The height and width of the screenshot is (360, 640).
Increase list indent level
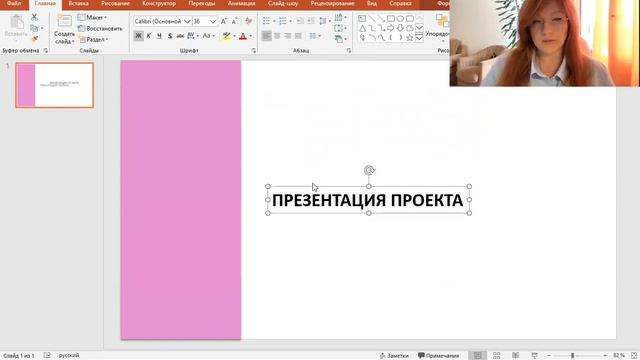pos(311,21)
